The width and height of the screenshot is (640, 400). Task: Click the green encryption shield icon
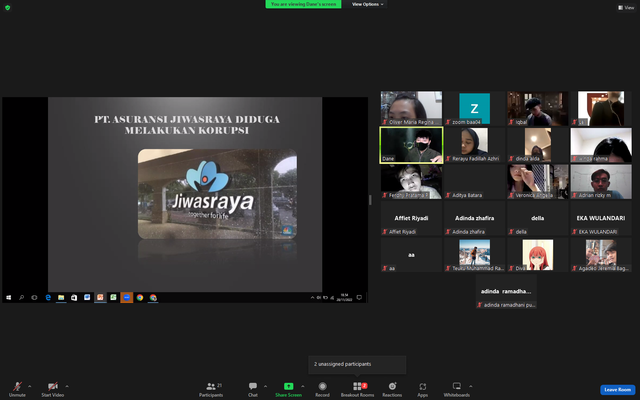[7, 7]
